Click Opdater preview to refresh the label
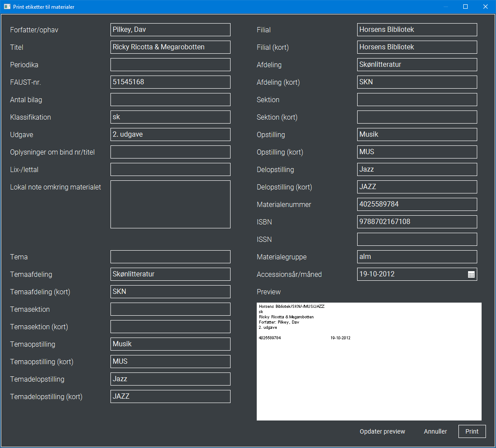 click(x=382, y=431)
